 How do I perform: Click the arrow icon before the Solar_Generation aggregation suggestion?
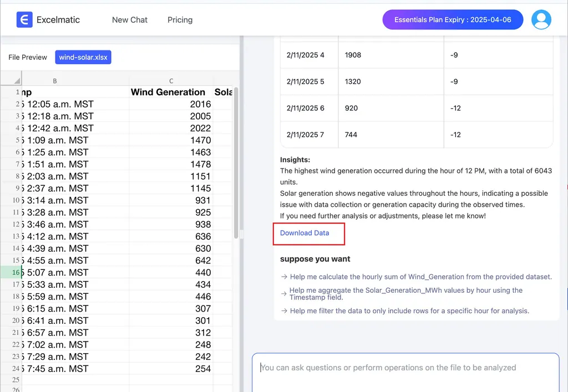point(283,294)
